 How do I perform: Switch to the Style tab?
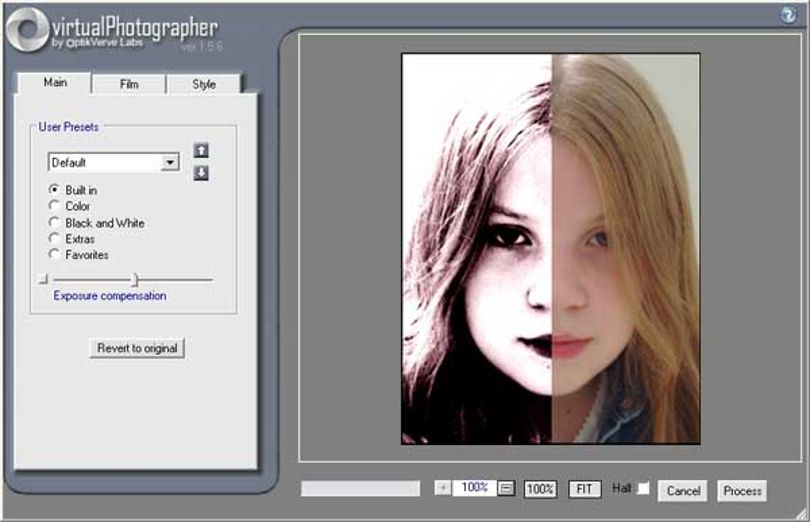204,84
